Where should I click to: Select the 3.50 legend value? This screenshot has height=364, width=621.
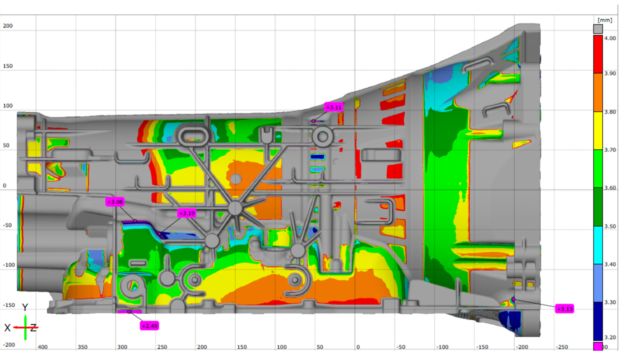[611, 226]
